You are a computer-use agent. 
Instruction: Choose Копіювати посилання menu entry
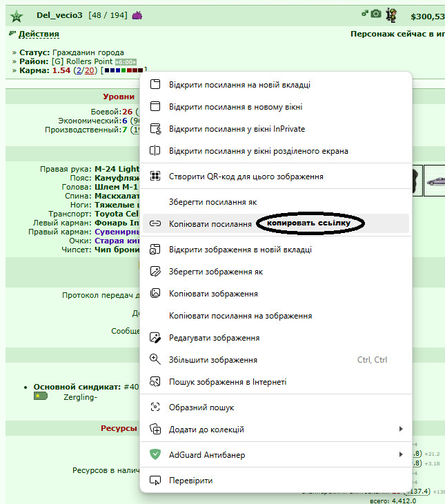click(276, 223)
